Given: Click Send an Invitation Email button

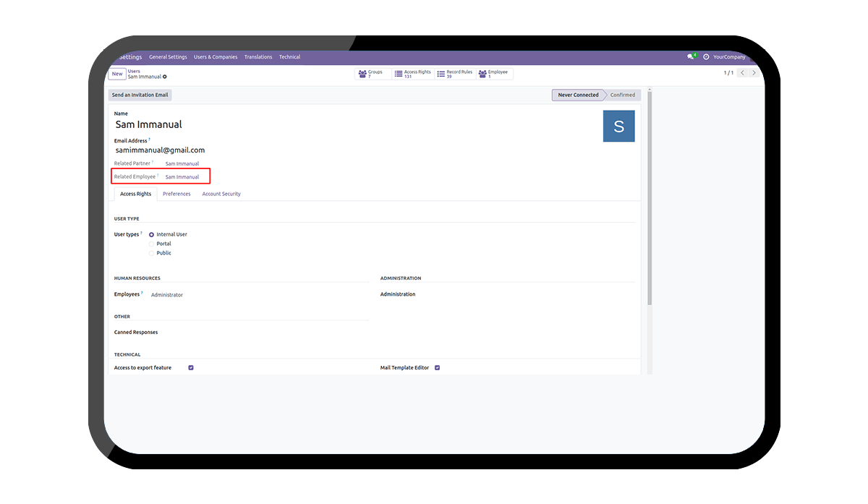Looking at the screenshot, I should (140, 95).
